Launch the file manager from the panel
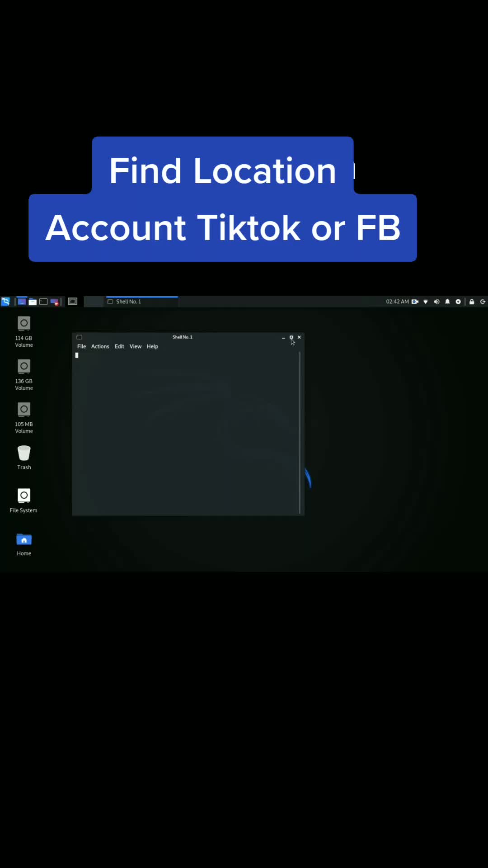The height and width of the screenshot is (868, 488). [x=33, y=302]
